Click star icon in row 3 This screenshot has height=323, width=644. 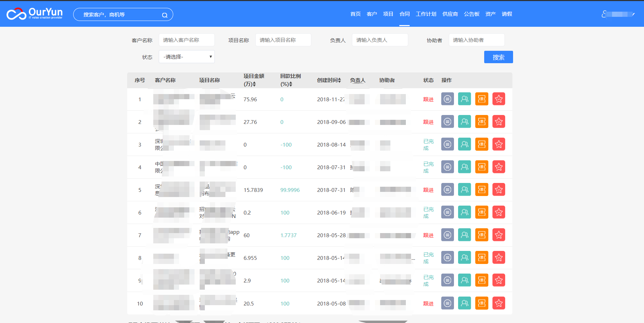click(x=499, y=144)
